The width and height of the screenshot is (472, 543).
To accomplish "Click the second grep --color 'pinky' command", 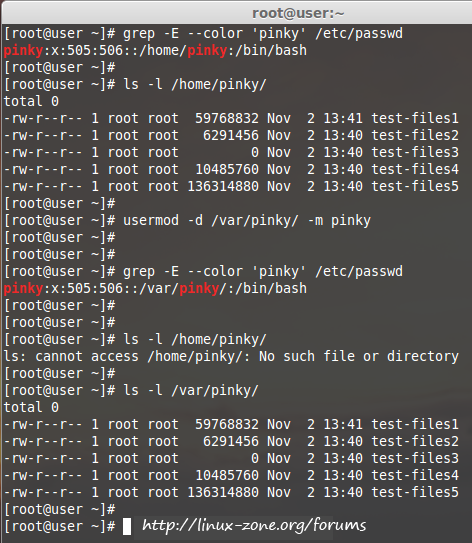I will click(263, 272).
